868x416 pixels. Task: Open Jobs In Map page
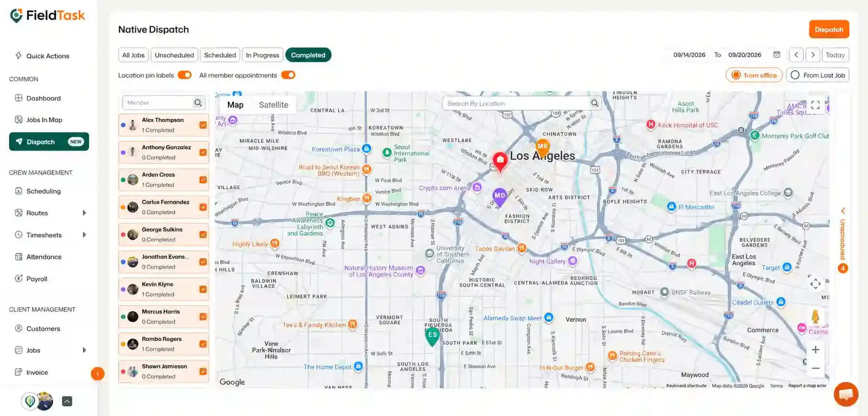tap(39, 120)
